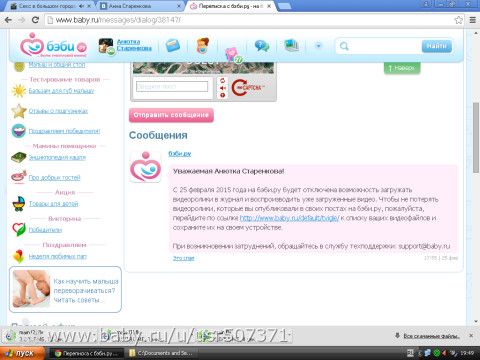Click the balloons icon beside Неделя любимых пар

19,256
